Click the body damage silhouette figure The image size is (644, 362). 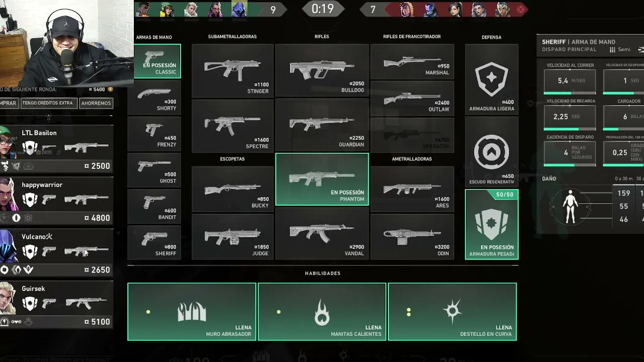(571, 207)
